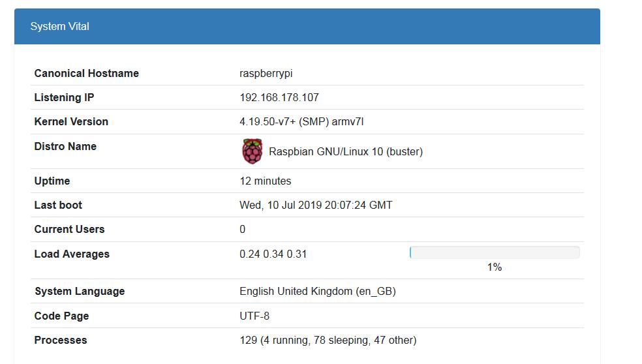Click the Current Users count value
The image size is (642, 364).
[x=243, y=230]
